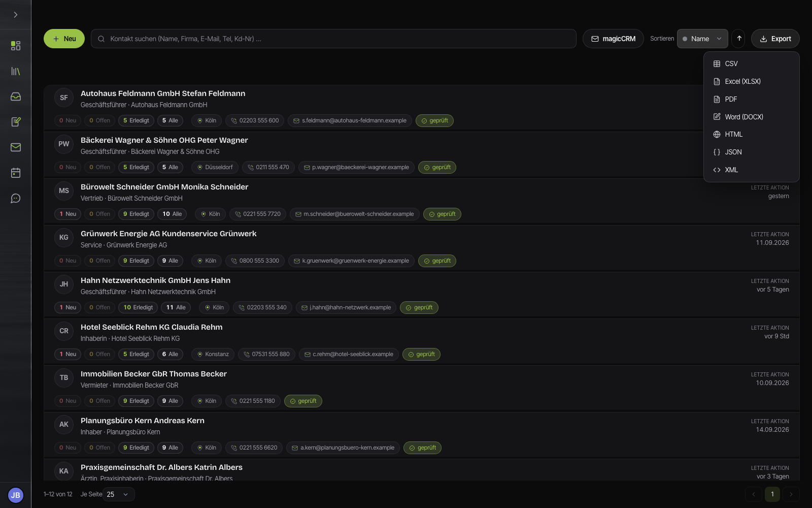Go to page 1 in pagination
812x508 pixels.
772,494
